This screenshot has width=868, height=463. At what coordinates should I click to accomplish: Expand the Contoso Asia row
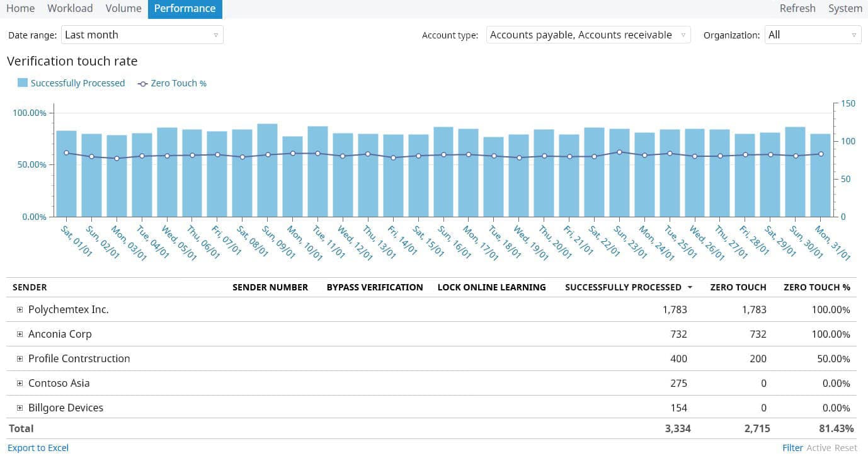20,384
